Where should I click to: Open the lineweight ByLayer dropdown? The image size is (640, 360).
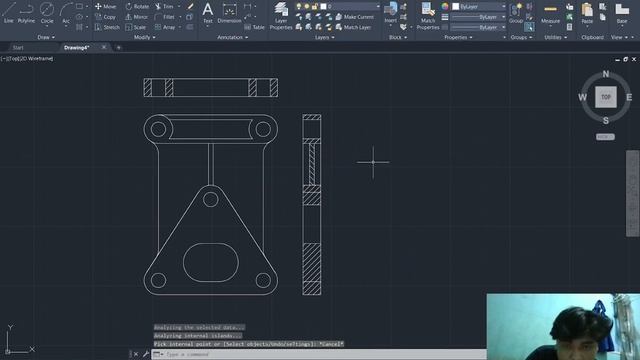click(479, 17)
